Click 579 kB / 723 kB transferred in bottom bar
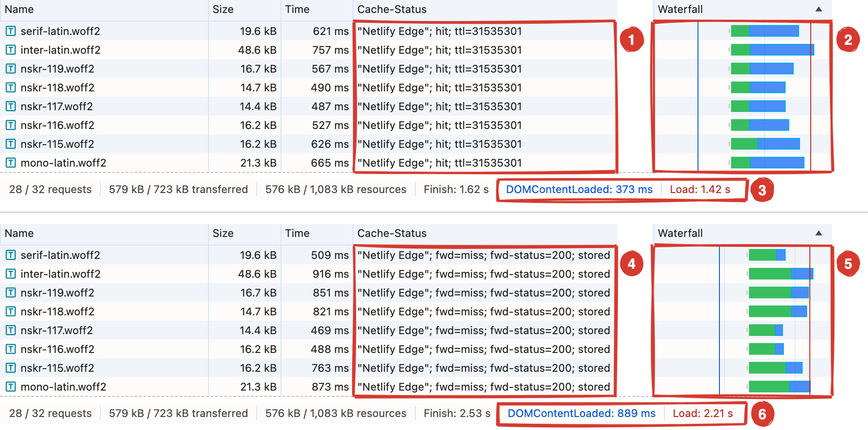Viewport: 868px width, 430px height. click(179, 413)
